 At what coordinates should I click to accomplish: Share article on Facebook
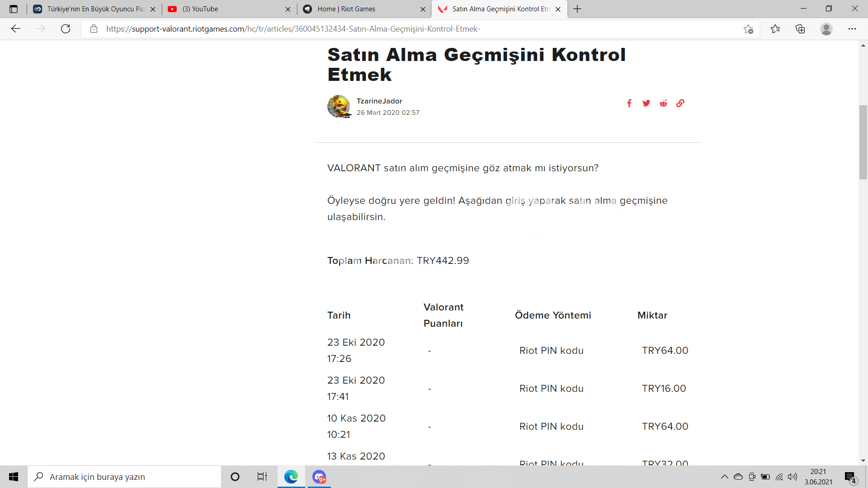click(629, 103)
